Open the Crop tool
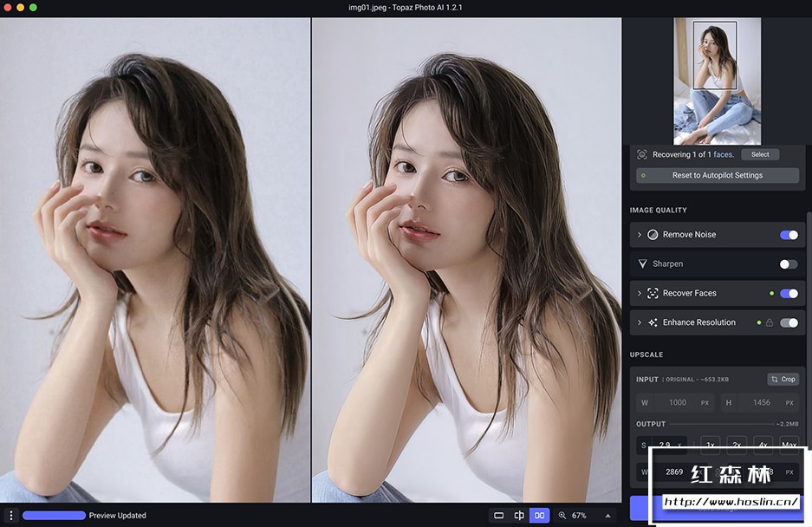 [783, 380]
